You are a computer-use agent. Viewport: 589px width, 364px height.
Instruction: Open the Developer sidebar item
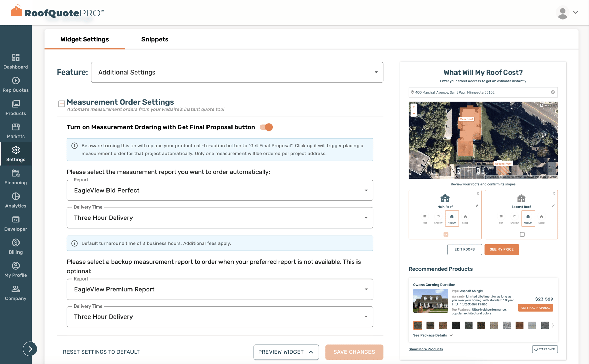[16, 223]
